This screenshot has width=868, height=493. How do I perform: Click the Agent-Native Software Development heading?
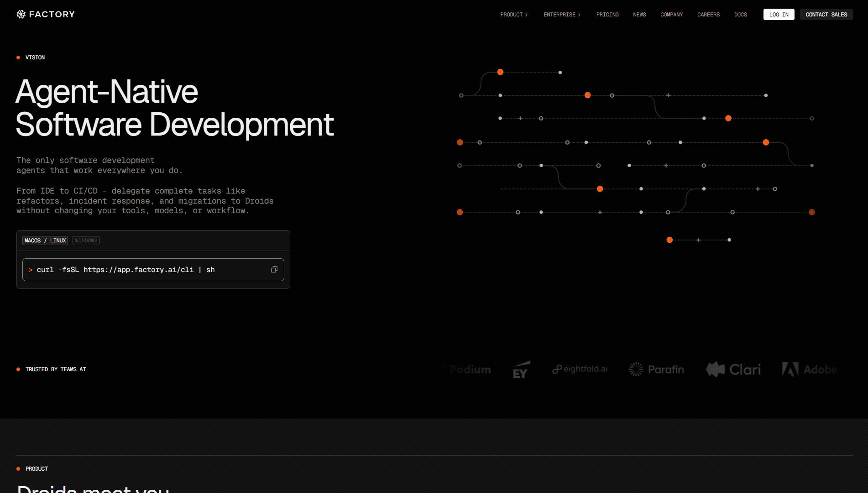click(x=175, y=108)
